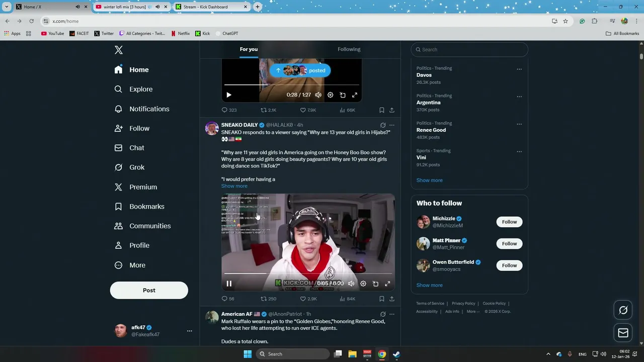Screen dimensions: 644x362
Task: Open Grok in sidebar
Action: point(129,167)
